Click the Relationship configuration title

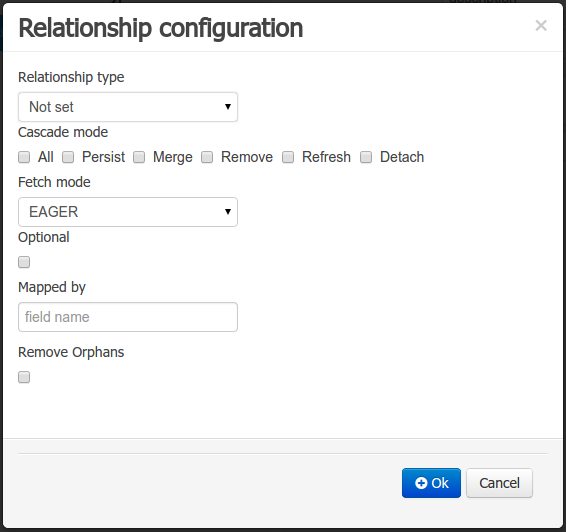pos(161,28)
